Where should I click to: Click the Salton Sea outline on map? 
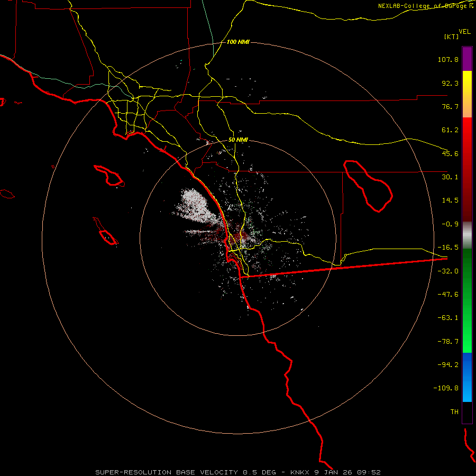(x=368, y=186)
